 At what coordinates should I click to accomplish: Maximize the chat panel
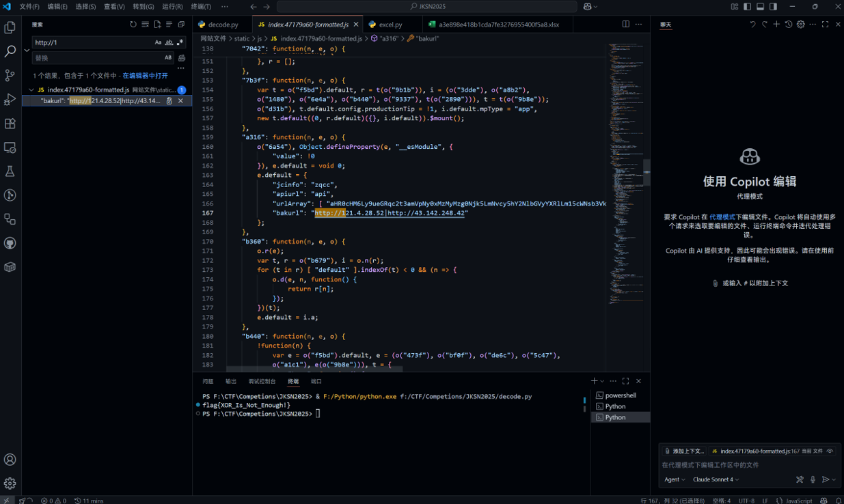[x=826, y=25]
